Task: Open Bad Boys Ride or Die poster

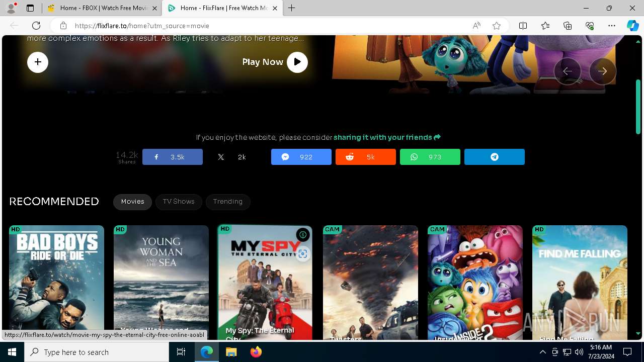Action: [x=56, y=283]
